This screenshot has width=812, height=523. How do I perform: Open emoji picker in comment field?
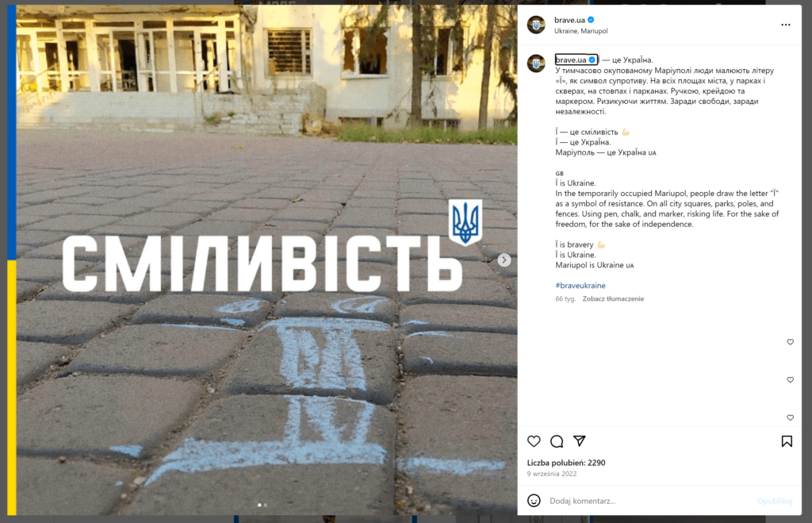click(x=534, y=501)
